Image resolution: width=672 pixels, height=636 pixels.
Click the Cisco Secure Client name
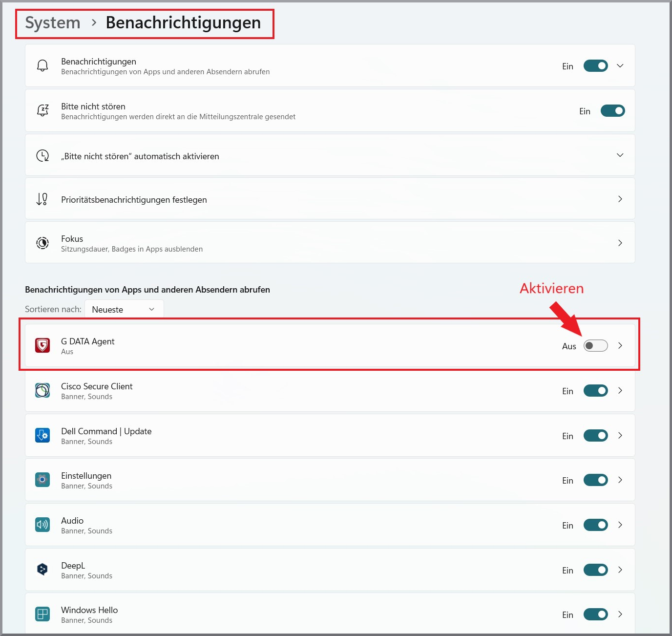click(97, 386)
